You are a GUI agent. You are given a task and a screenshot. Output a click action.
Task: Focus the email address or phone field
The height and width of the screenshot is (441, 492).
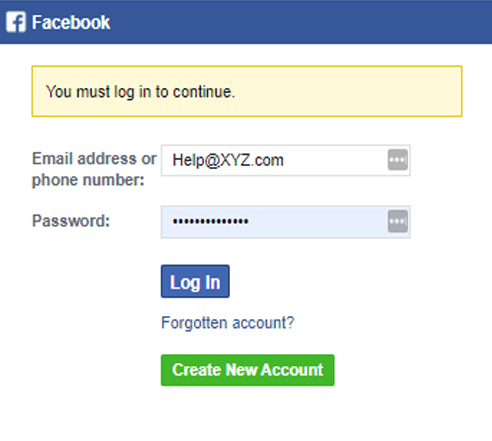(286, 160)
